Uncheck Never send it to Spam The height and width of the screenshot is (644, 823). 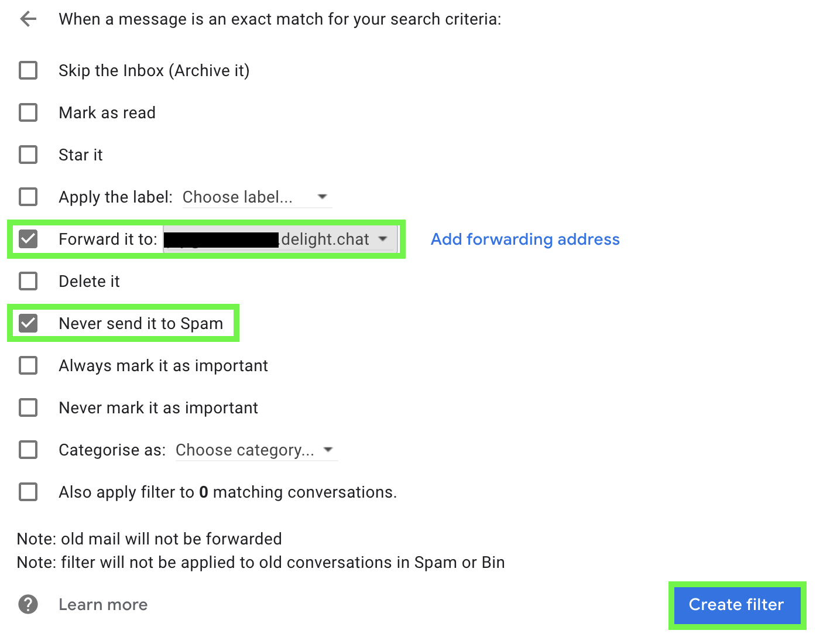point(28,323)
